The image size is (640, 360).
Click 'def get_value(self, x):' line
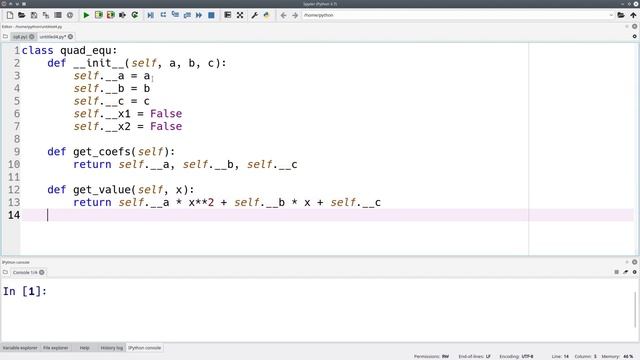click(x=121, y=190)
